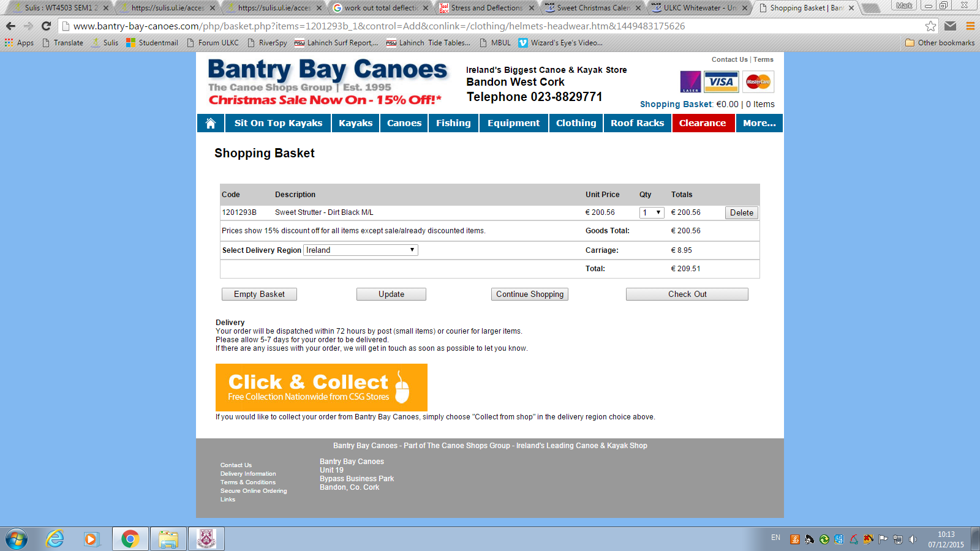
Task: Go back with browser back arrow
Action: click(10, 26)
